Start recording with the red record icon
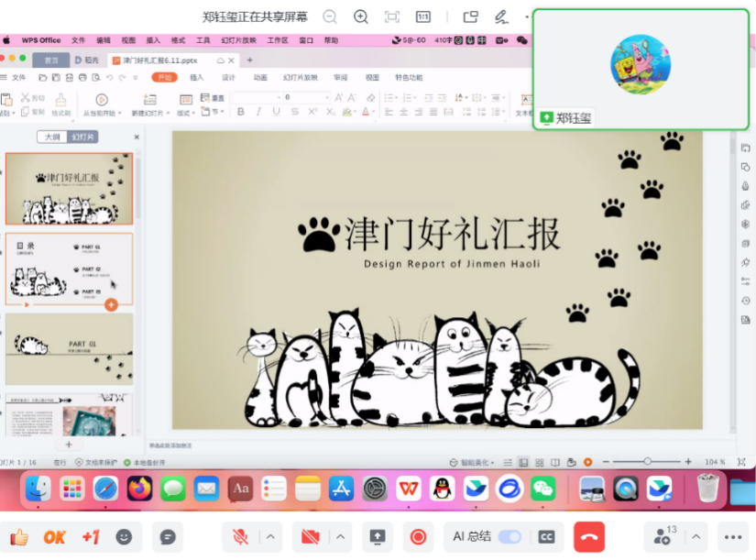This screenshot has height=560, width=756. [x=418, y=537]
